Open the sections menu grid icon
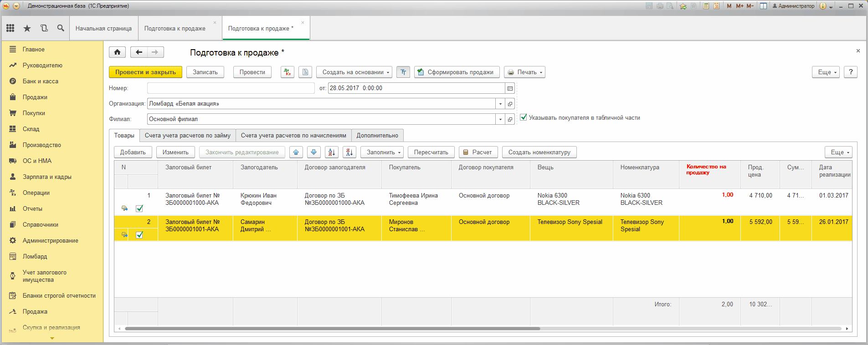The width and height of the screenshot is (868, 345). 10,28
